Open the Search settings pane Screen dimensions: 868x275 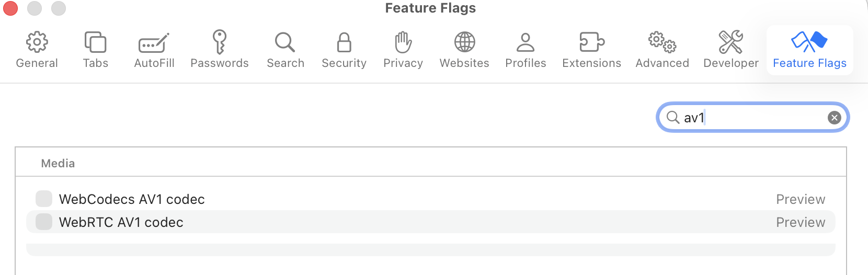pyautogui.click(x=285, y=43)
